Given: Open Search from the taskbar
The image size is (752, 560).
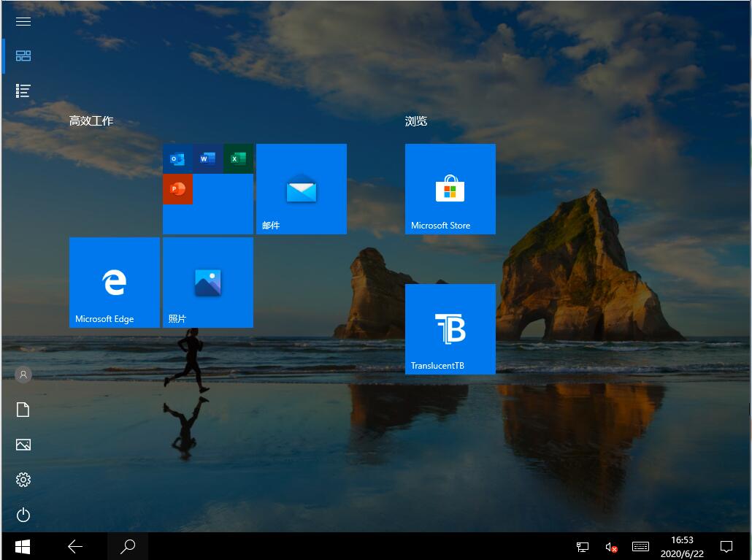Looking at the screenshot, I should tap(128, 546).
